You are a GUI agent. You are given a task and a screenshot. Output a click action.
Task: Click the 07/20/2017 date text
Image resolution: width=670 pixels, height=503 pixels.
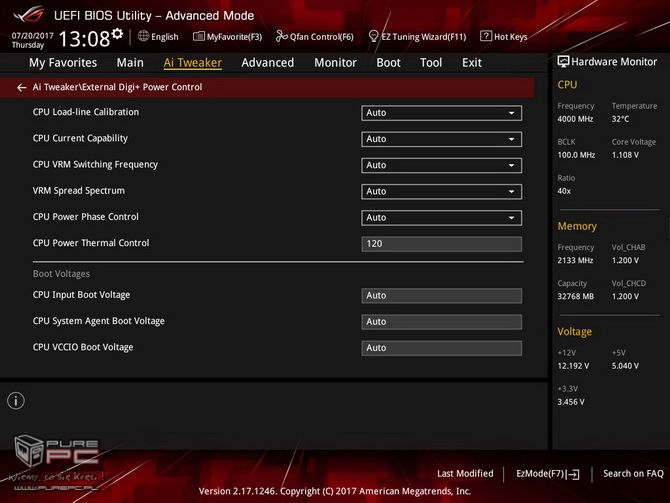(32, 35)
